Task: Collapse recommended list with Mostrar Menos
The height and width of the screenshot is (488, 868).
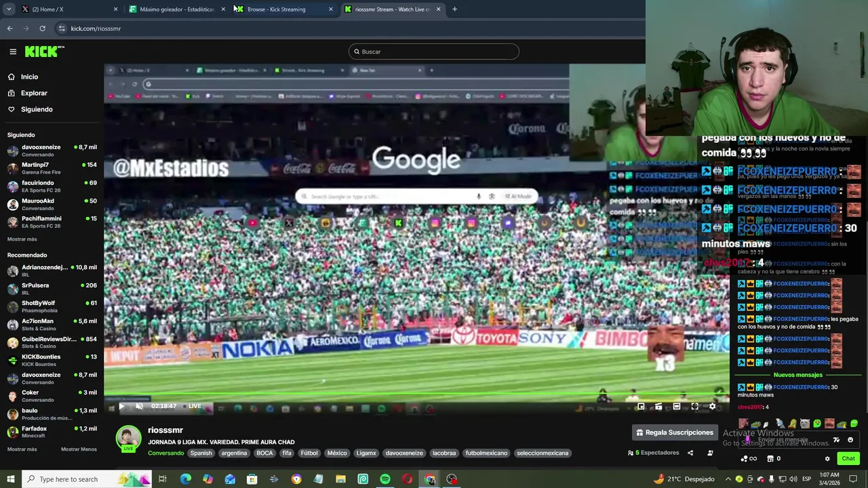Action: (x=79, y=449)
